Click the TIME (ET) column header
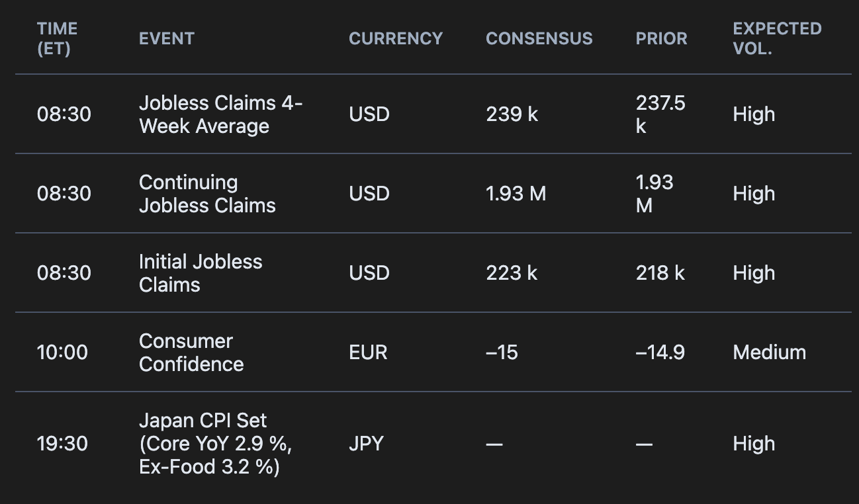 click(x=58, y=38)
